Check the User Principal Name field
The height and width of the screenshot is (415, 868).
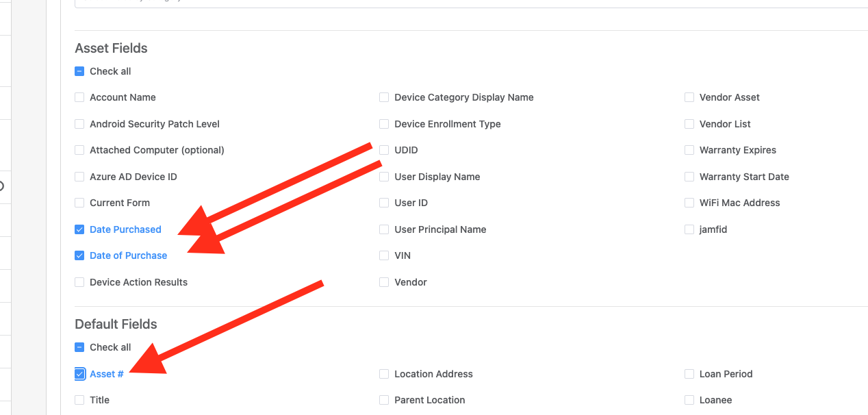(x=384, y=229)
